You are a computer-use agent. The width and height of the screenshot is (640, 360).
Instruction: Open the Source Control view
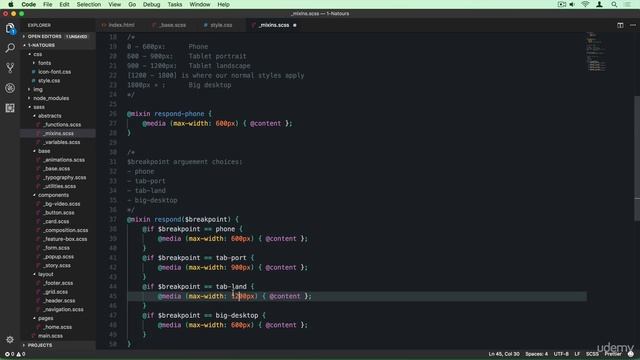point(10,68)
